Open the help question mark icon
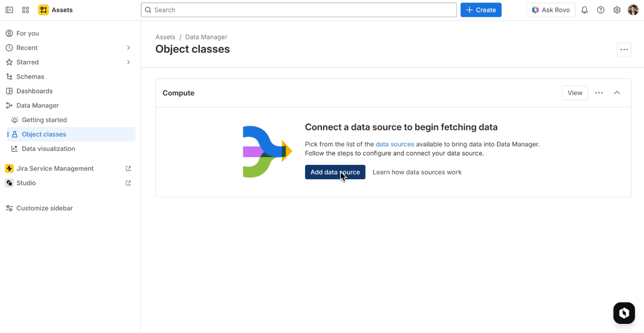644x333 pixels. (x=601, y=10)
